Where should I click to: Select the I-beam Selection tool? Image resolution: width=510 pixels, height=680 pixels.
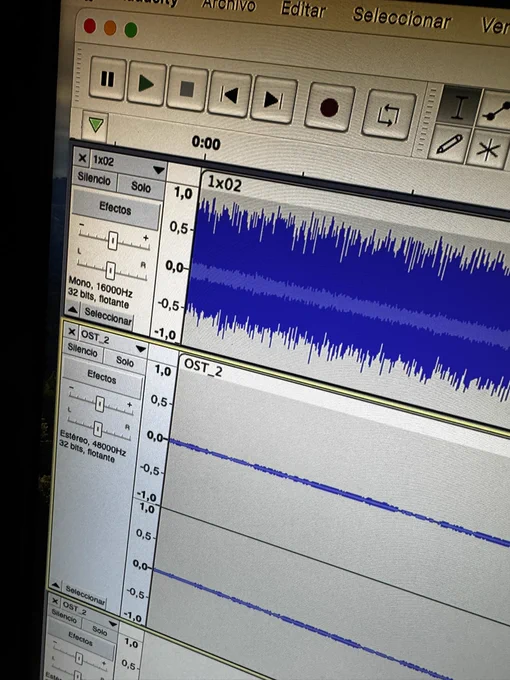point(459,107)
